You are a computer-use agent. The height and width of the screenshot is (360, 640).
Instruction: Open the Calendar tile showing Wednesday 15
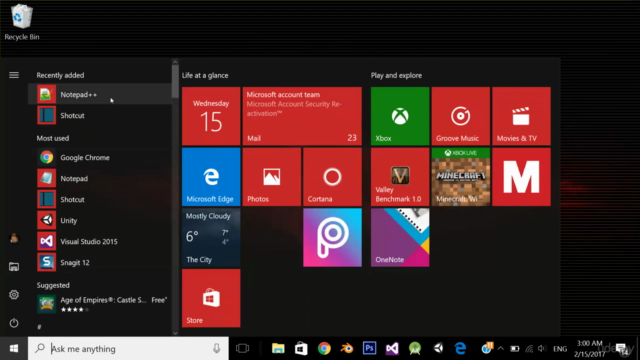click(211, 116)
